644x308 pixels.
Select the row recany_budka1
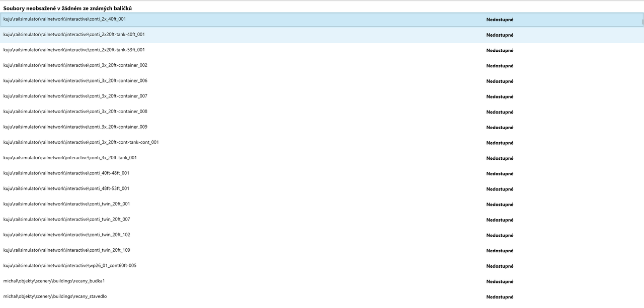[322, 281]
